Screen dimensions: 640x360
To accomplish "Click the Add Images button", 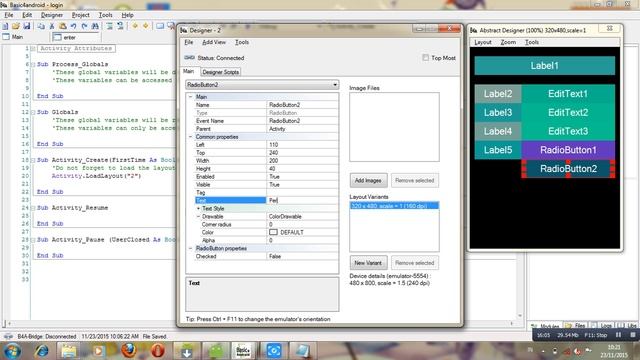I will pyautogui.click(x=368, y=180).
